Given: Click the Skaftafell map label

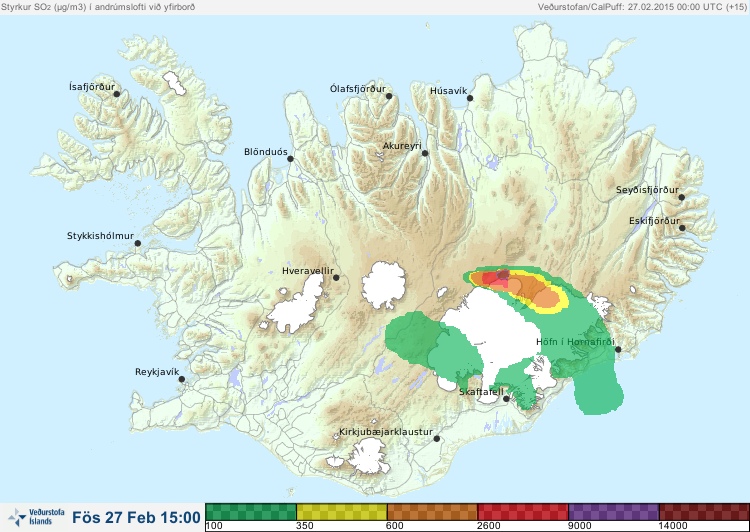Looking at the screenshot, I should click(481, 392).
